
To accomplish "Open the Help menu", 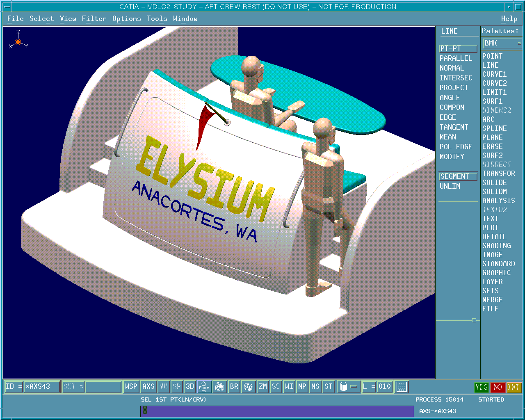I will [x=509, y=18].
